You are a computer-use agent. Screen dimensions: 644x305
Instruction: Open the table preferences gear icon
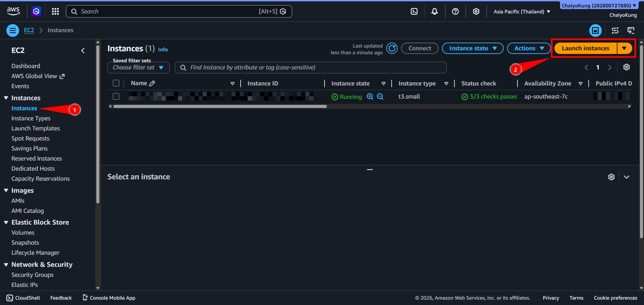point(627,67)
